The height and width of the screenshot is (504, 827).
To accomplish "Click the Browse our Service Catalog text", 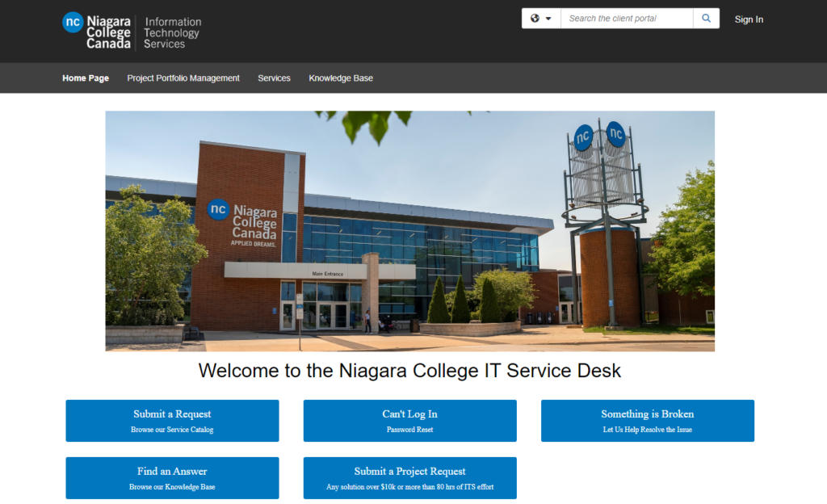I will click(171, 430).
